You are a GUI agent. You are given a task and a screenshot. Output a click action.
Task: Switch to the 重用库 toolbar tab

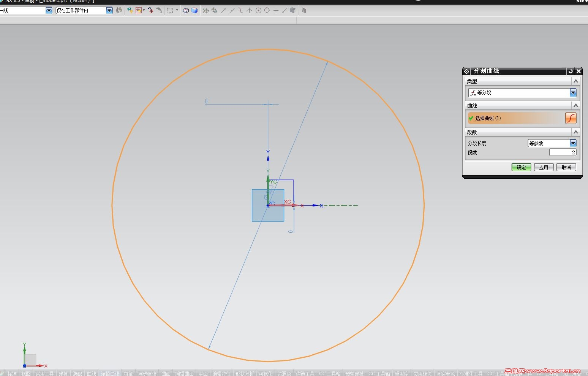click(x=401, y=373)
